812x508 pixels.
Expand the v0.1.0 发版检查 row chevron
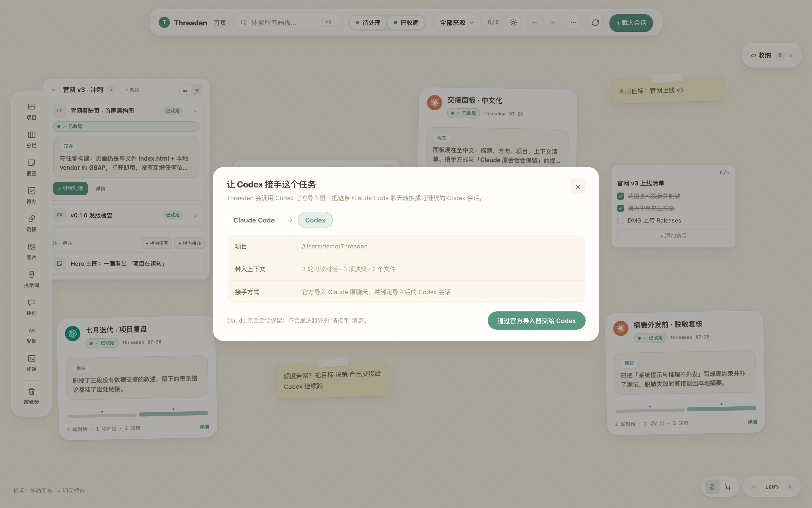coord(195,216)
